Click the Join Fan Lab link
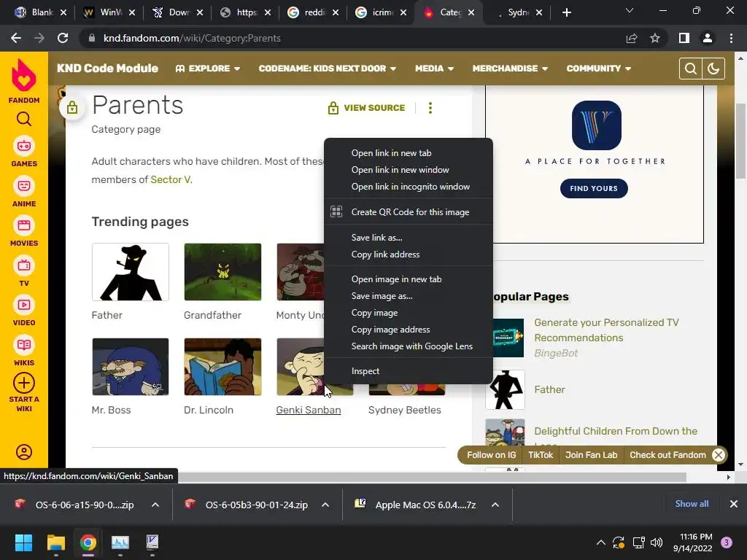This screenshot has width=747, height=560. [591, 455]
